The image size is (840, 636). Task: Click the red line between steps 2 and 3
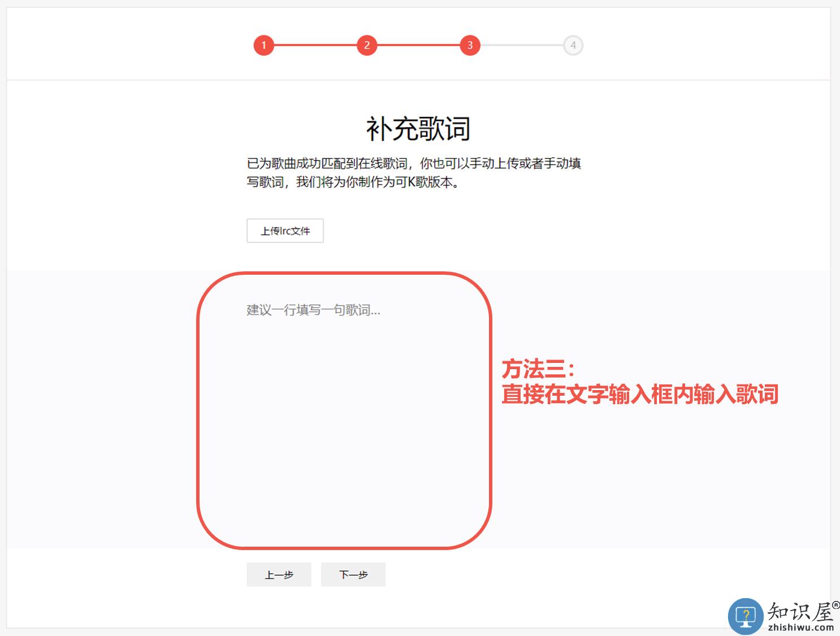418,45
